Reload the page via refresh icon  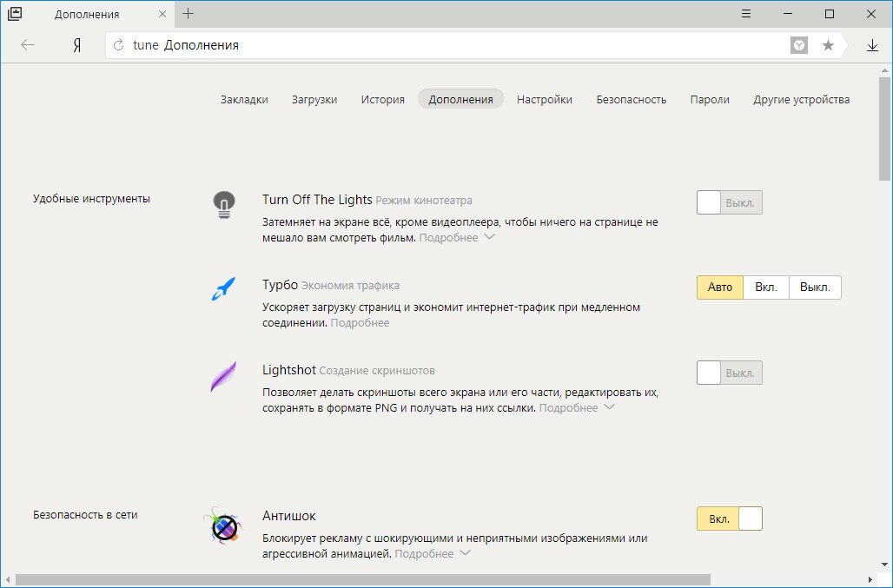point(118,45)
